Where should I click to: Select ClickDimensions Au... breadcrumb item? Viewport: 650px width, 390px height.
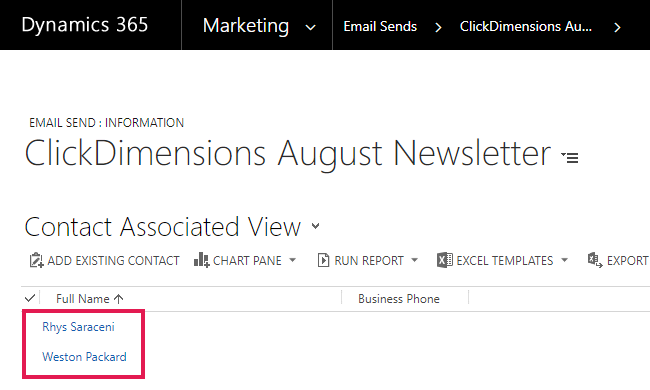[526, 27]
